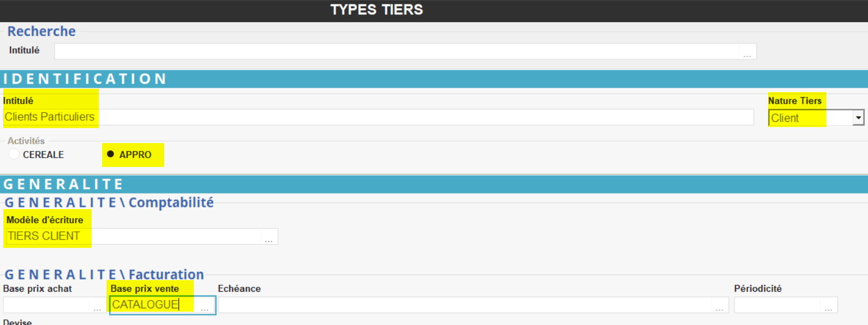
Task: Click the Base prix achat field
Action: pyautogui.click(x=46, y=305)
